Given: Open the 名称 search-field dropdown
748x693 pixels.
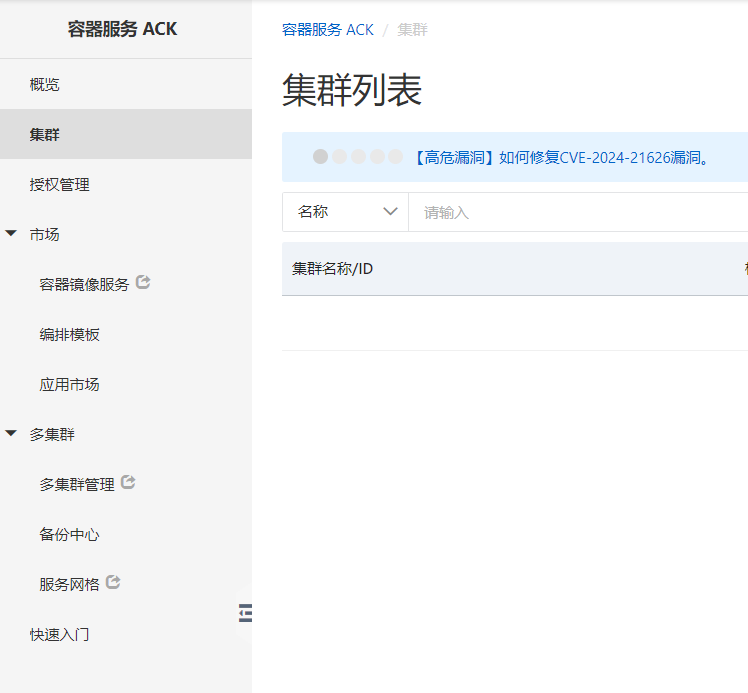Looking at the screenshot, I should pyautogui.click(x=345, y=212).
